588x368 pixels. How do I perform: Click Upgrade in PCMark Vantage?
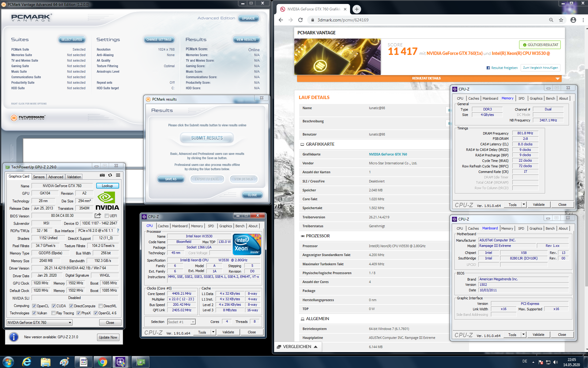pos(248,18)
